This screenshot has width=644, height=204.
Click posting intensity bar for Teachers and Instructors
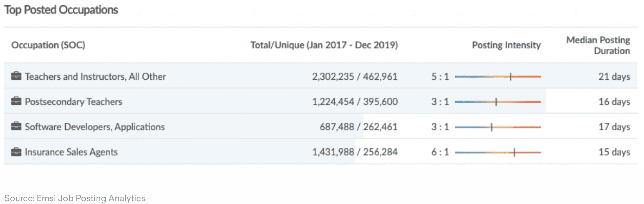[498, 76]
